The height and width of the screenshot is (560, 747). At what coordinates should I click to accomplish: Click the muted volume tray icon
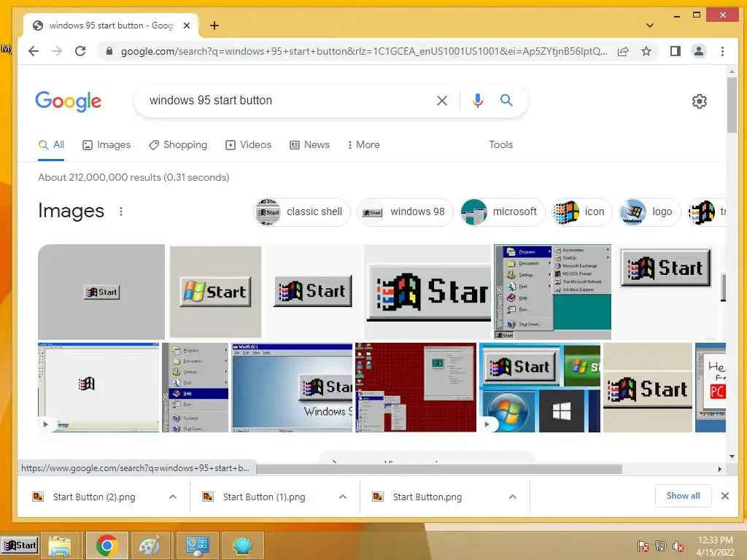pyautogui.click(x=678, y=546)
